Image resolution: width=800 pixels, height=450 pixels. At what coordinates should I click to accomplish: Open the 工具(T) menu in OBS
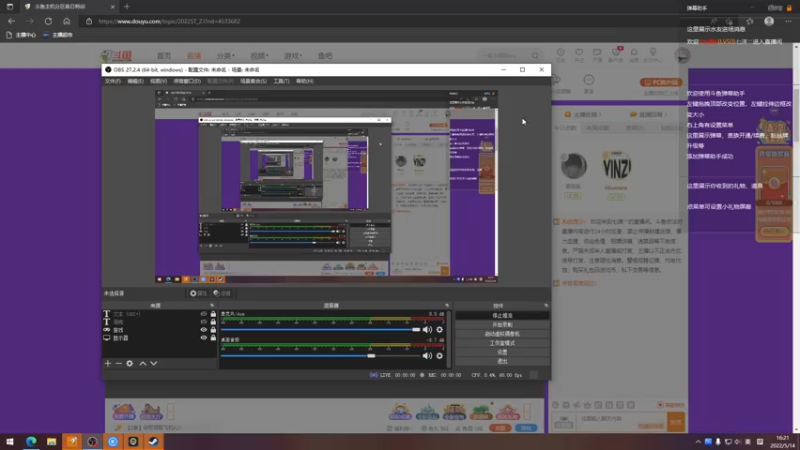(281, 81)
